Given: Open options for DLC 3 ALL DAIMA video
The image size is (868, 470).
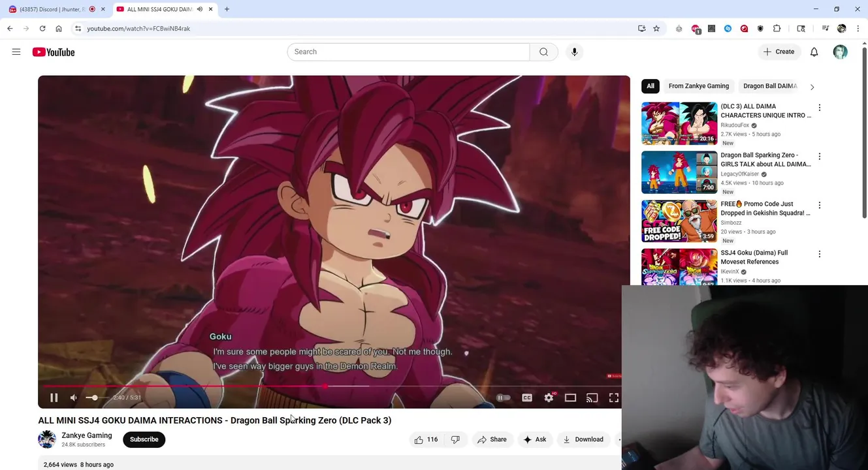Looking at the screenshot, I should point(819,108).
